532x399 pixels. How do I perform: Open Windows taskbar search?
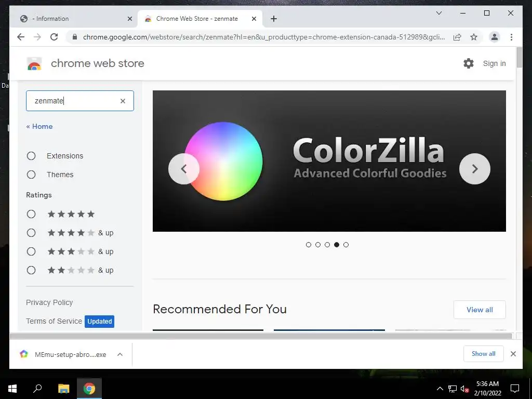coord(37,389)
